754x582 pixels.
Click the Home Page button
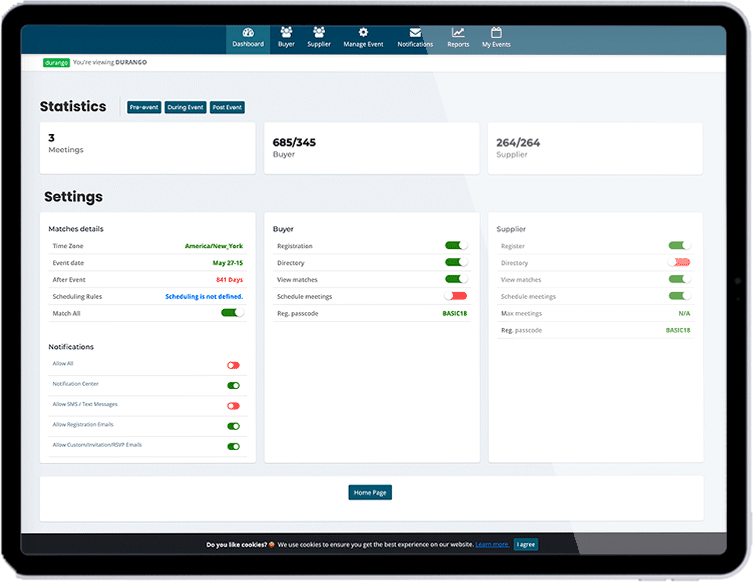pos(370,493)
